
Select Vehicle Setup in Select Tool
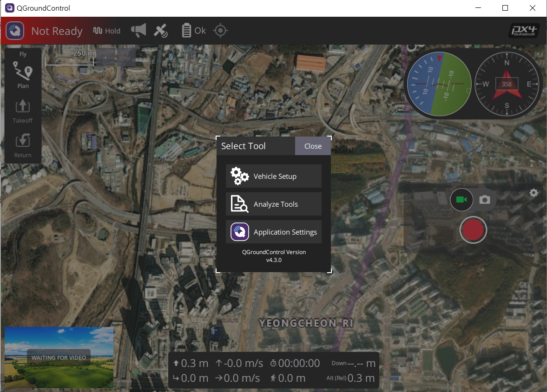[274, 176]
